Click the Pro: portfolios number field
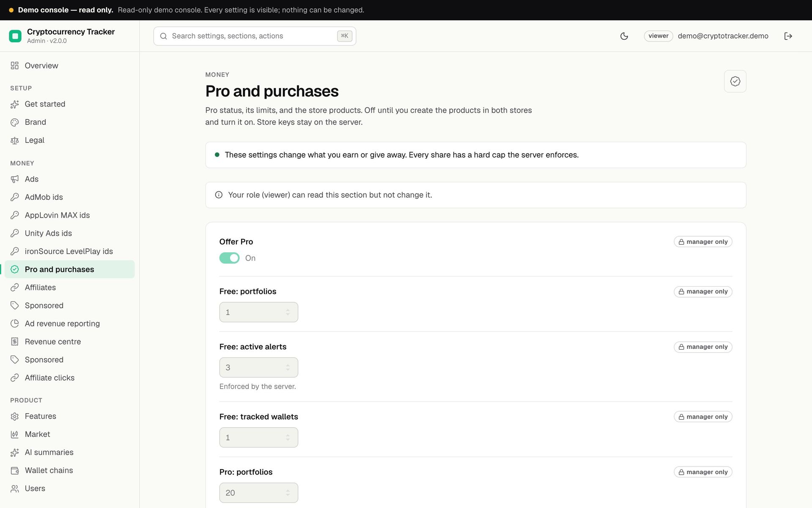 pyautogui.click(x=258, y=493)
